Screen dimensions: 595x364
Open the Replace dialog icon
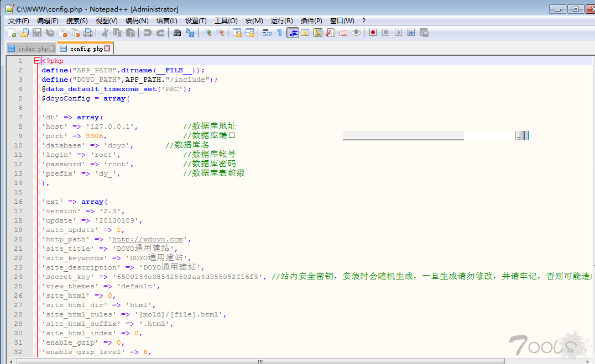190,33
